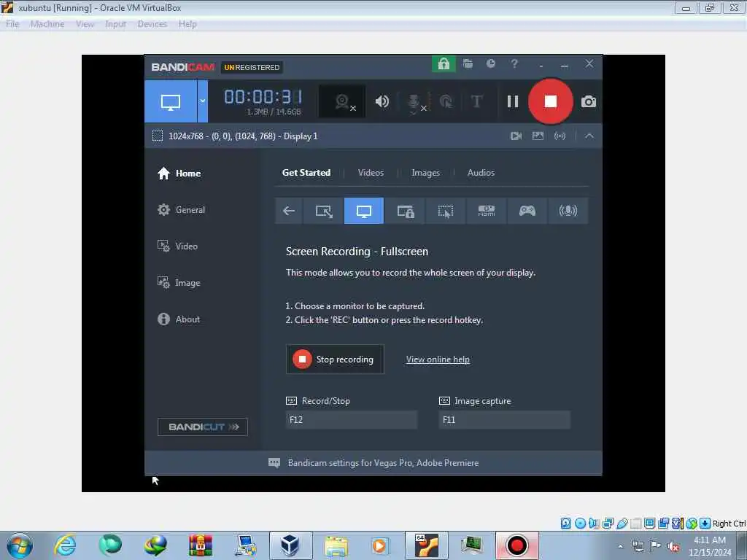Screen dimensions: 747x560
Task: Open the About section
Action: click(179, 319)
